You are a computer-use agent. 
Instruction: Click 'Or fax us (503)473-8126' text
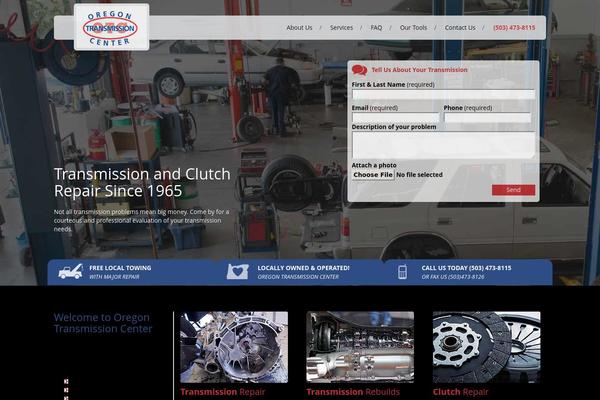tap(453, 277)
